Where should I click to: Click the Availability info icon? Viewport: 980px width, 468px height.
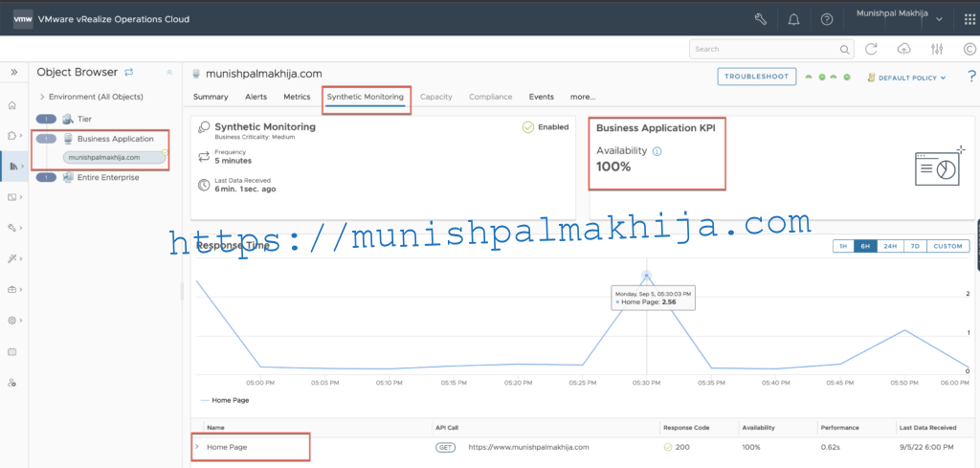pyautogui.click(x=657, y=151)
